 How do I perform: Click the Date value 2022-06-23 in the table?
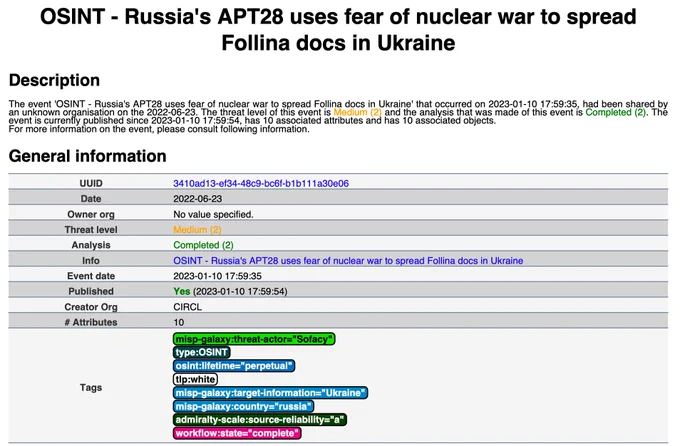point(197,199)
